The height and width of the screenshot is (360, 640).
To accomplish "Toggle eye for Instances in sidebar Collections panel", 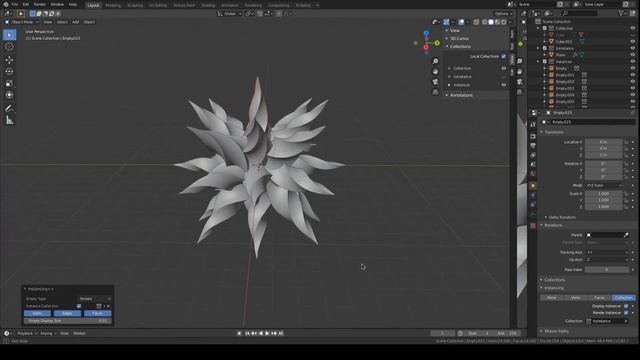I will [504, 85].
